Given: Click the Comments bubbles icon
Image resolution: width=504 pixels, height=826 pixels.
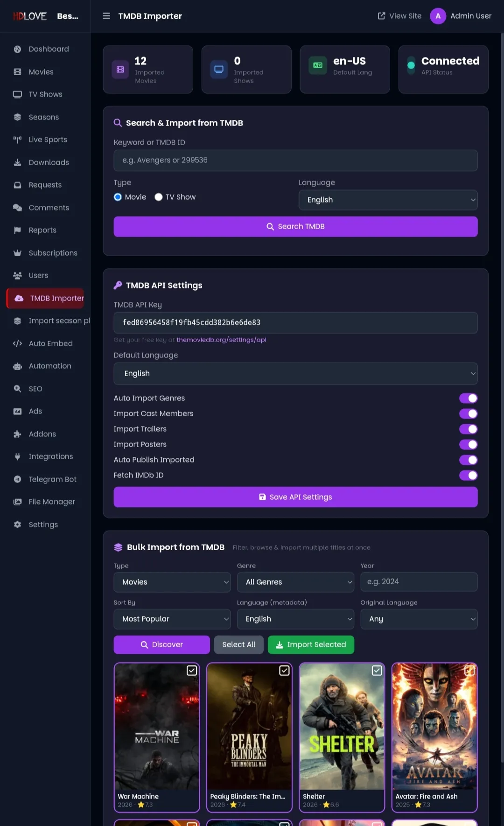Looking at the screenshot, I should [x=17, y=208].
